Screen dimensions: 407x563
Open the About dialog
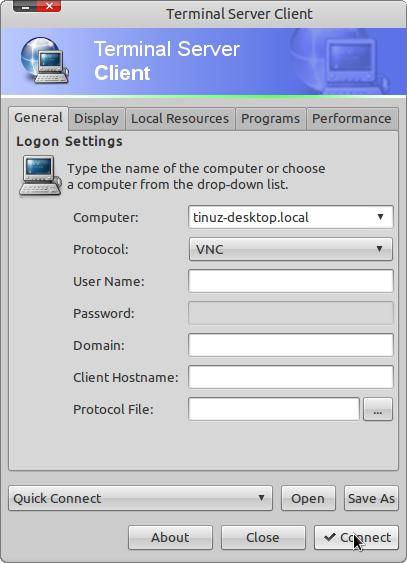[x=170, y=538]
